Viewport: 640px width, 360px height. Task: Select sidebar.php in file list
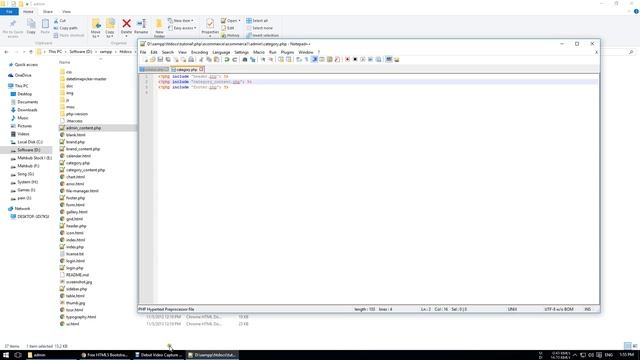76,289
